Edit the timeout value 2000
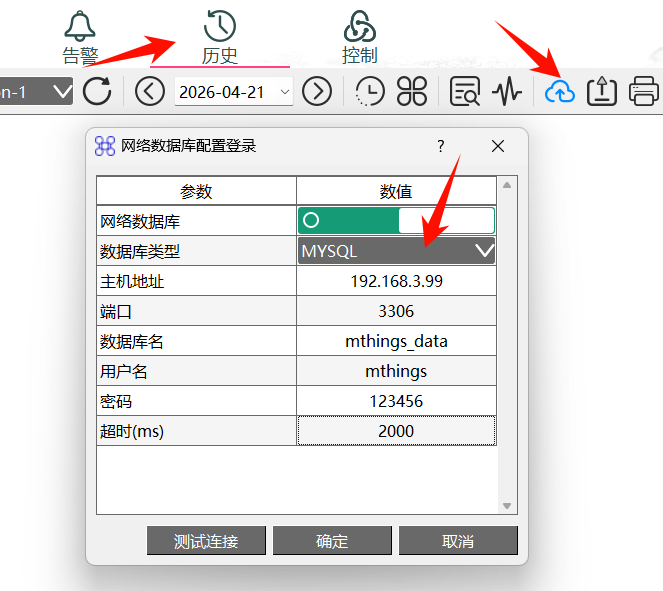Screen dimensions: 663x591 click(396, 431)
